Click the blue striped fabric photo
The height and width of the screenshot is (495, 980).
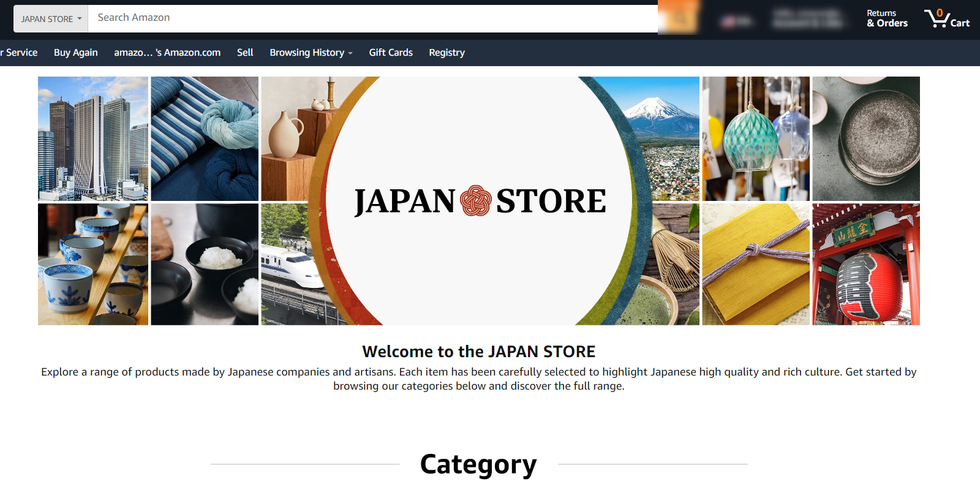(205, 138)
